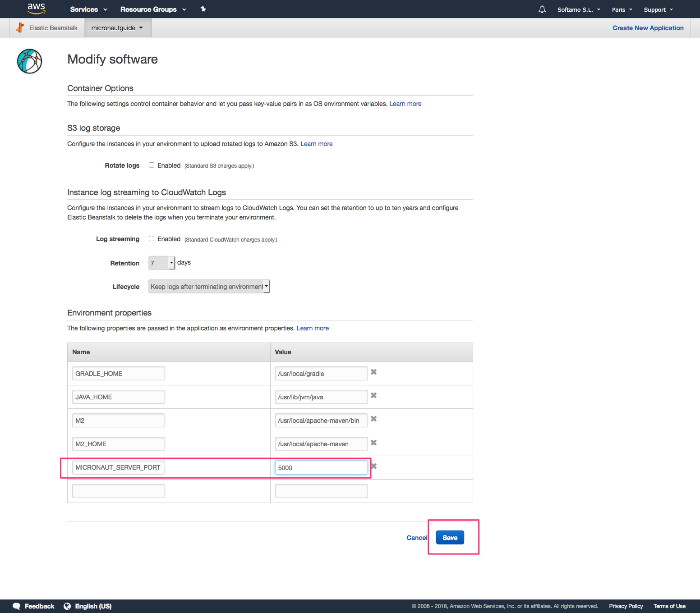Click the pin shortcut icon in navbar

point(203,9)
